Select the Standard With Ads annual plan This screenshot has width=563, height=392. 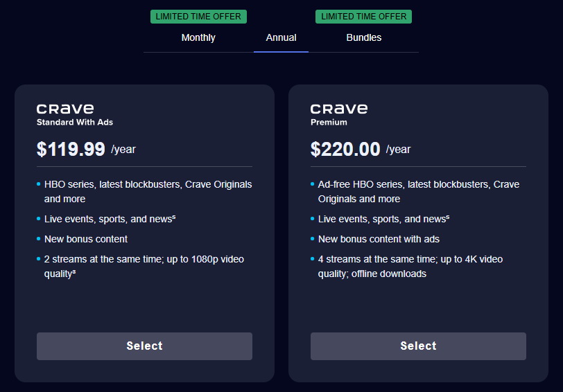pos(144,346)
